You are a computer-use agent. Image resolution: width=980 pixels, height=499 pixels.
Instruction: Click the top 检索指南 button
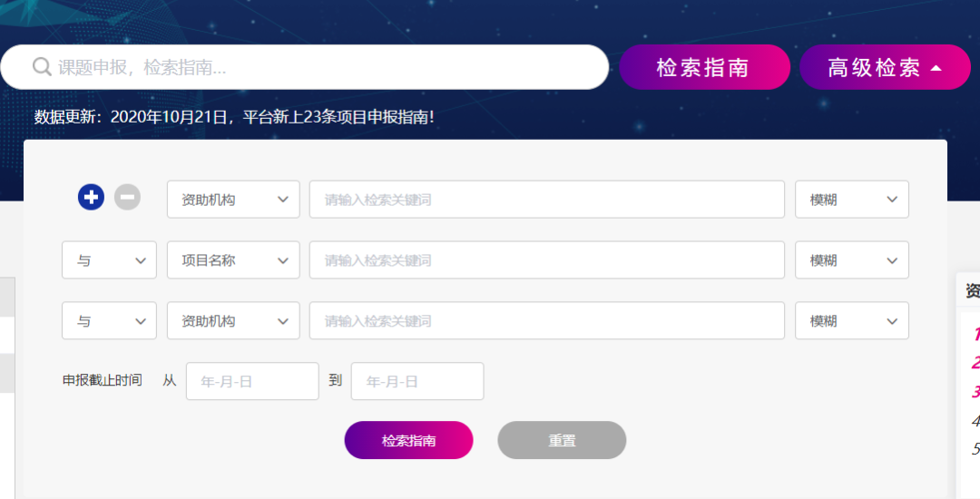click(x=704, y=68)
